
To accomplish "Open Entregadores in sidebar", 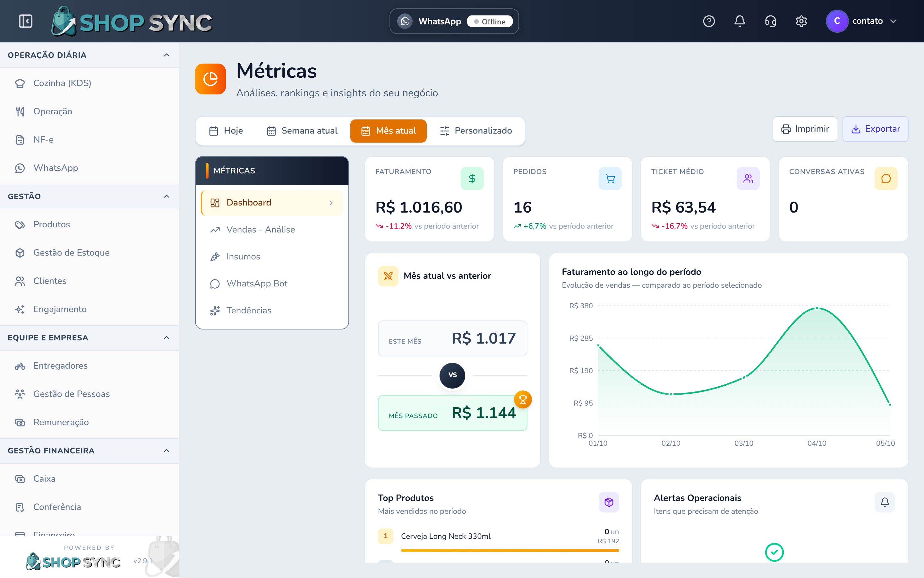I will tap(89, 366).
